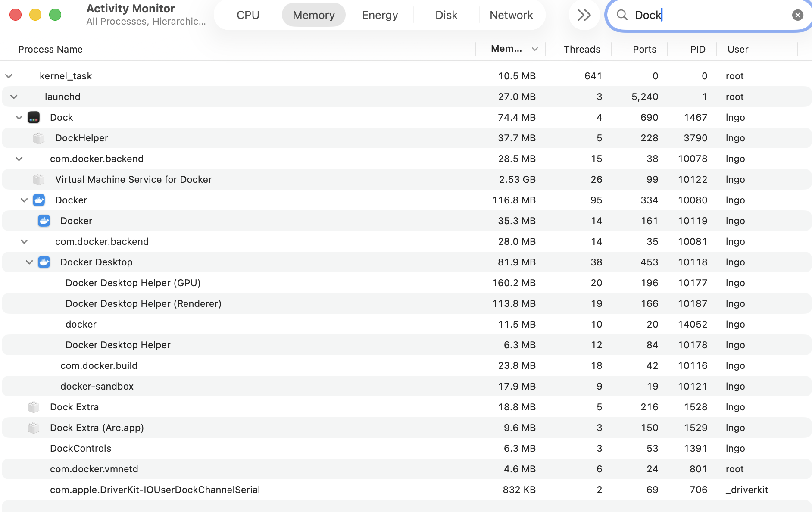Click the Virtual Machine Service for Docker icon
The image size is (812, 512).
pyautogui.click(x=39, y=179)
